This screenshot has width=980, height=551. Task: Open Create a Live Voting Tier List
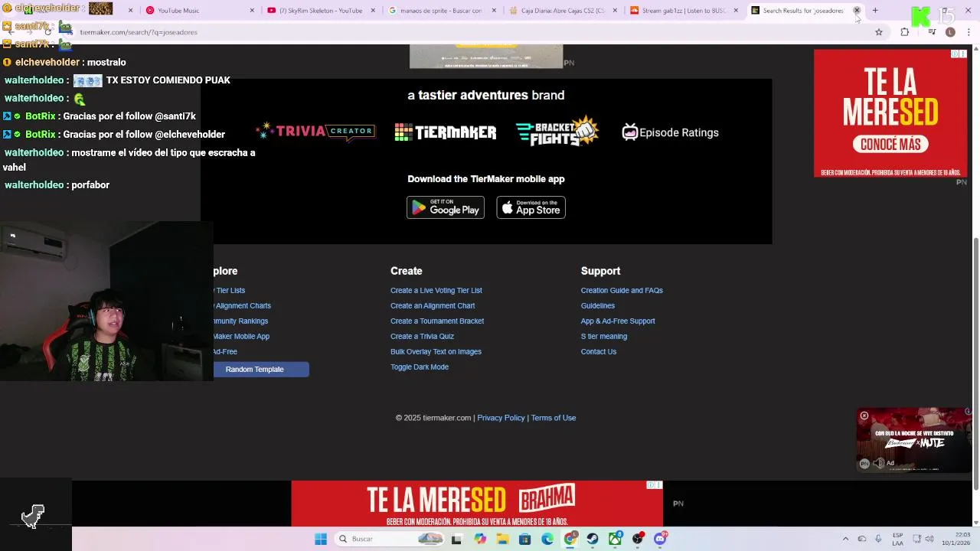[x=436, y=291]
